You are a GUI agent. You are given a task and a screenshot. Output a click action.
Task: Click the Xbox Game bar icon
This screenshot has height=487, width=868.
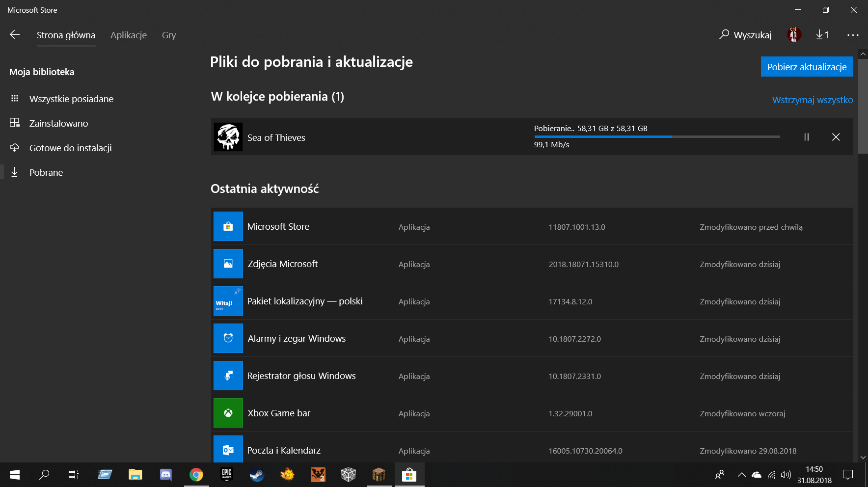pos(228,413)
